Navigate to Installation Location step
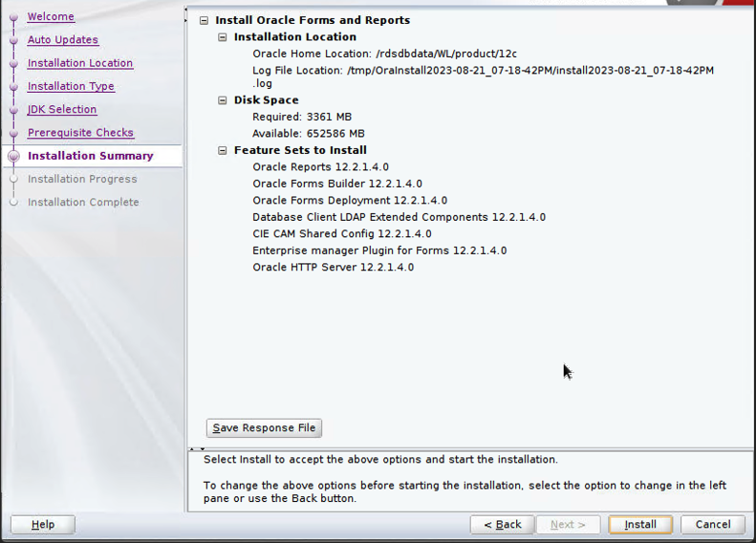The height and width of the screenshot is (543, 756). pyautogui.click(x=80, y=63)
